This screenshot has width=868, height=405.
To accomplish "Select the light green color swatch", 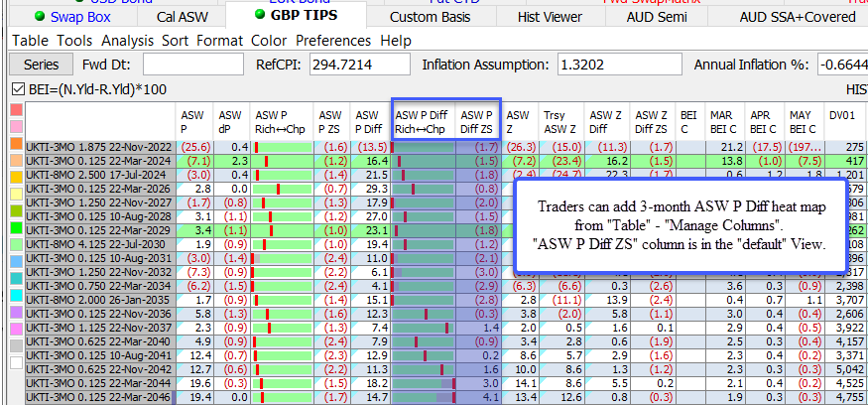I will point(16,244).
